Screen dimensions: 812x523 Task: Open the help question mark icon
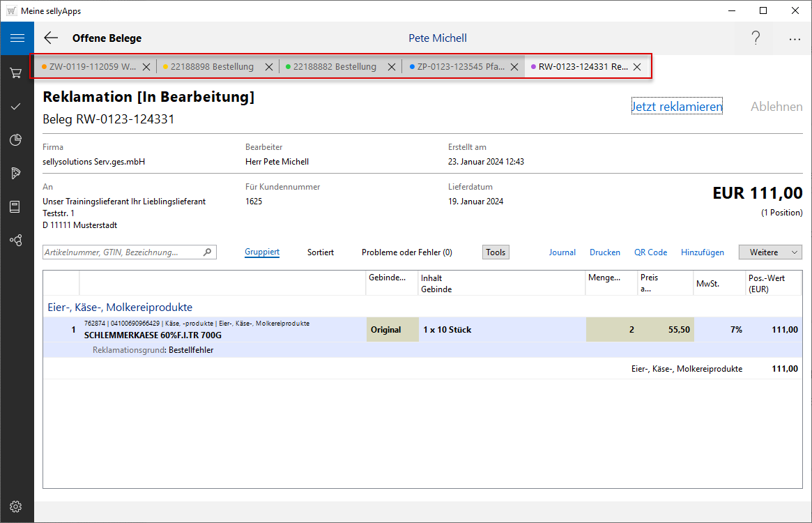click(x=756, y=38)
